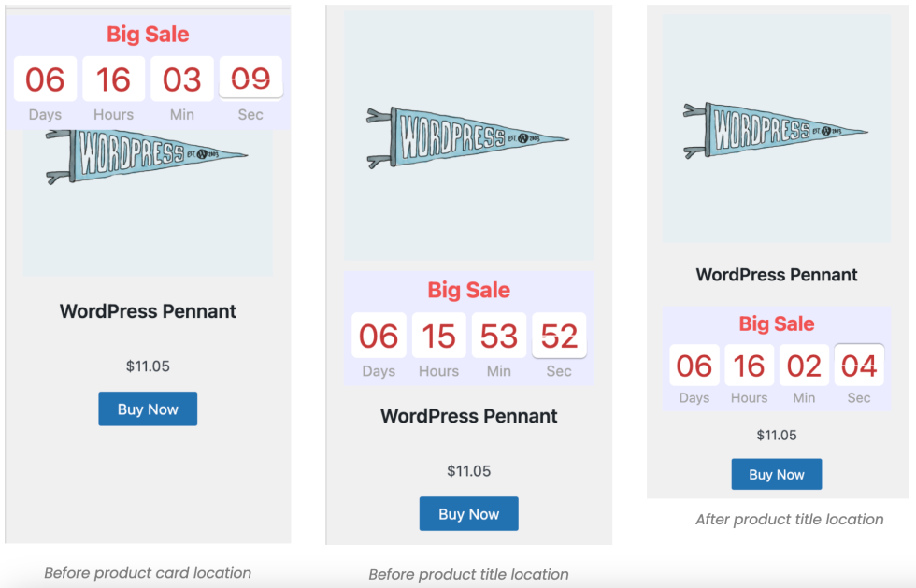Open the left WordPress Pennant title link
Screen dimensions: 916x588
[148, 311]
